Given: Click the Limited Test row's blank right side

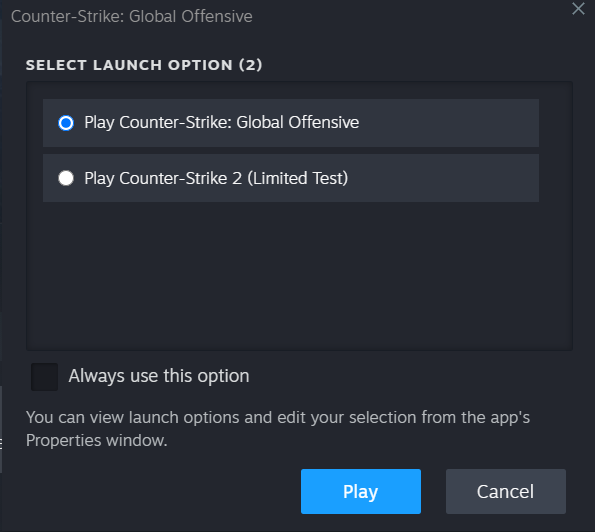Looking at the screenshot, I should [x=442, y=178].
